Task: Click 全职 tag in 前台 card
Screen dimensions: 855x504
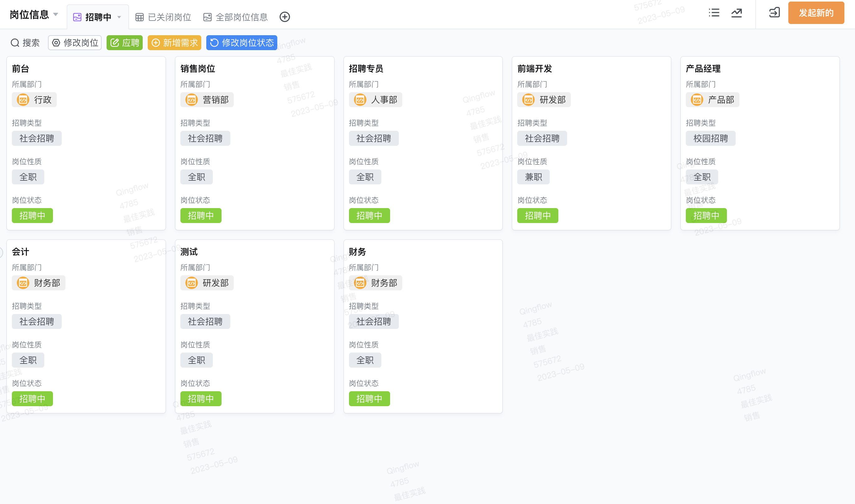Action: point(28,177)
